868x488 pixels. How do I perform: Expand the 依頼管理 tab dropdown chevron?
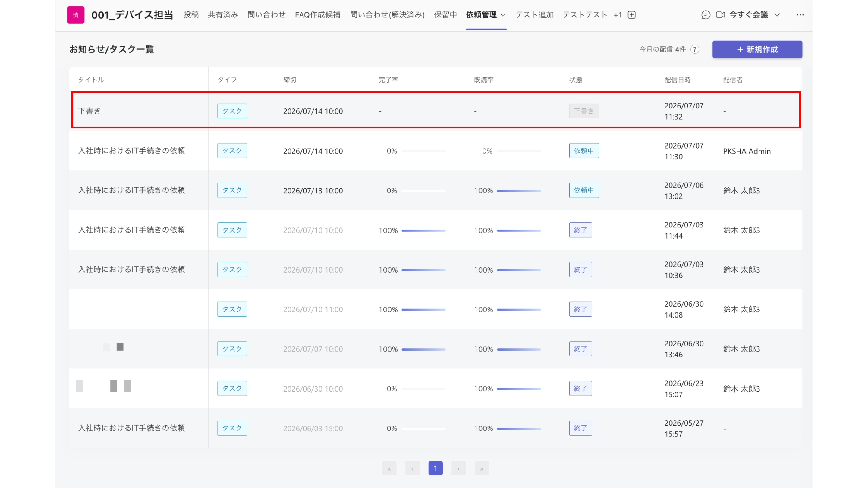pyautogui.click(x=503, y=15)
